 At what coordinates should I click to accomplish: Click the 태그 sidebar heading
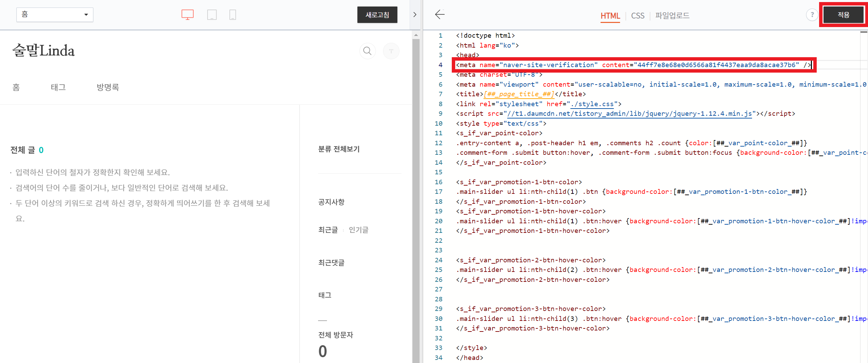click(x=325, y=295)
